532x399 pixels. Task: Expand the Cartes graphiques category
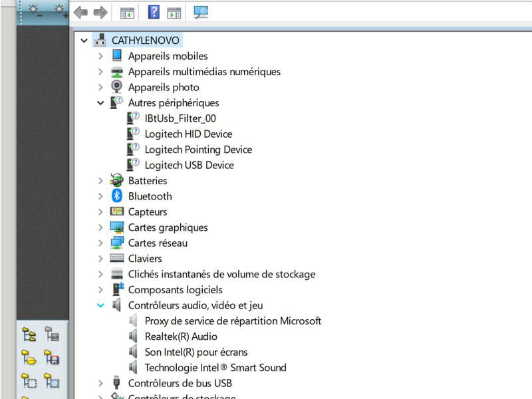point(100,227)
